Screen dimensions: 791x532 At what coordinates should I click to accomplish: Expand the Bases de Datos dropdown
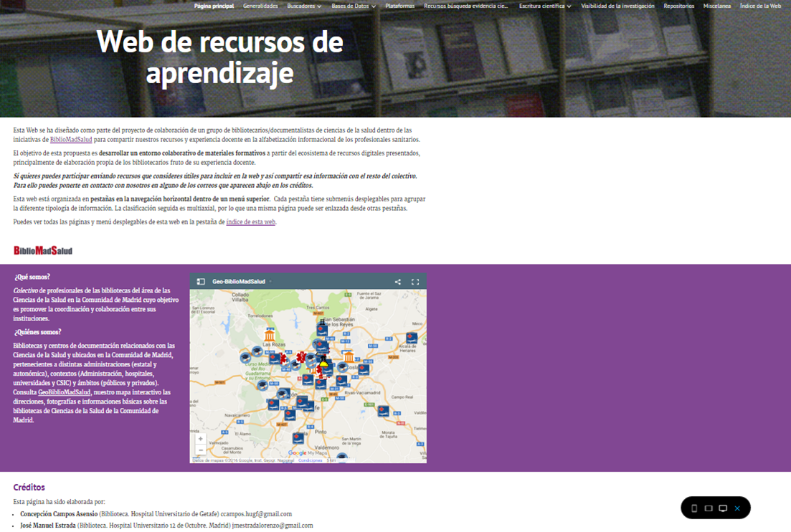(x=353, y=6)
